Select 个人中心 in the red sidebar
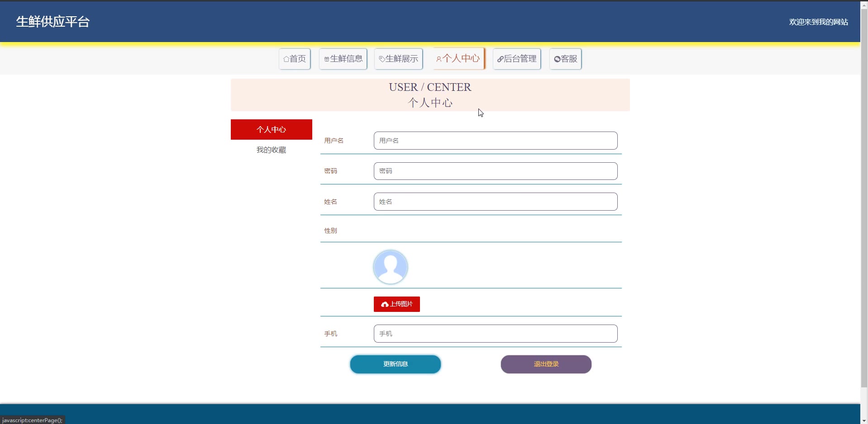868x424 pixels. tap(272, 130)
